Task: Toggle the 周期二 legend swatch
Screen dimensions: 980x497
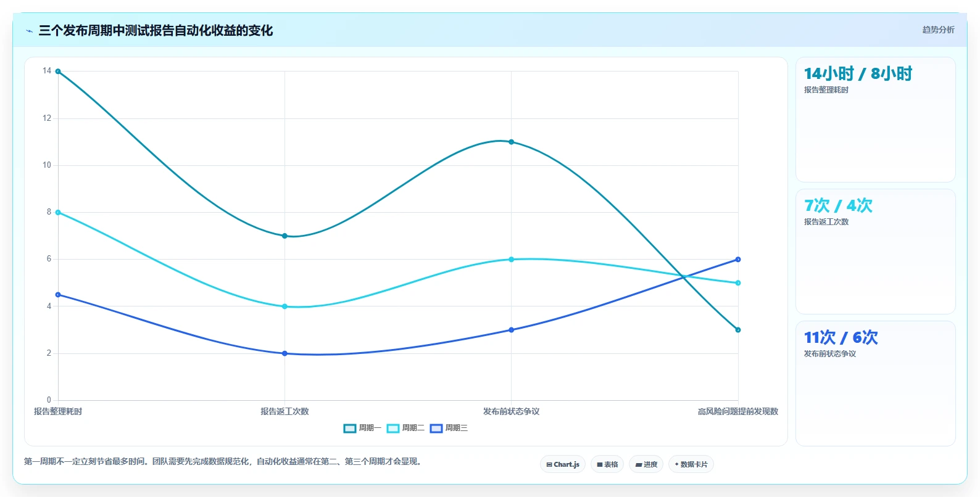Action: point(393,429)
